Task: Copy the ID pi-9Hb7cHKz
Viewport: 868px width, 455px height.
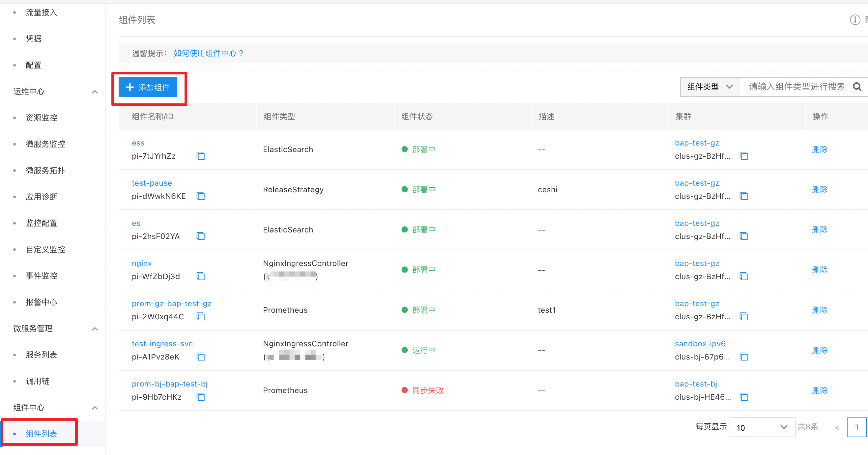Action: [x=200, y=397]
